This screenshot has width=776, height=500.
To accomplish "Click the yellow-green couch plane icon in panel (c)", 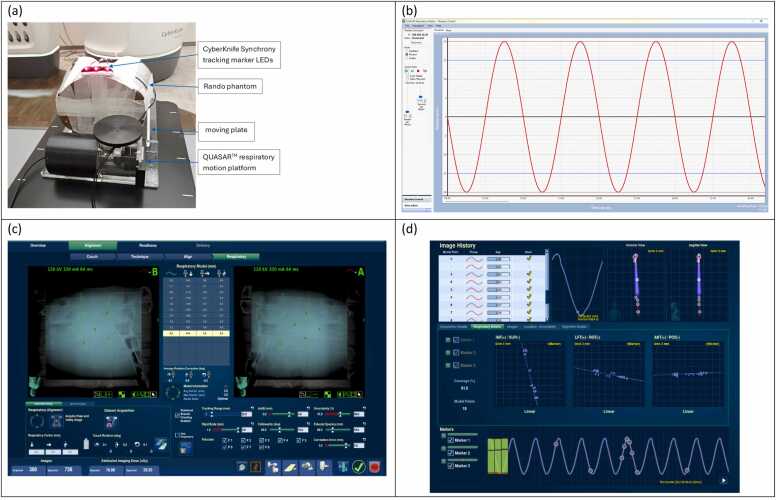I will 290,466.
